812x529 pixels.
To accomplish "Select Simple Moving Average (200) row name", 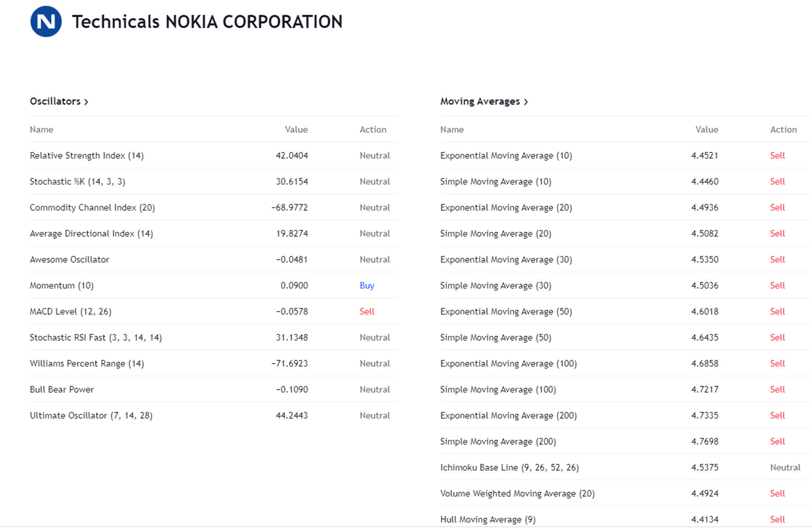I will [498, 442].
